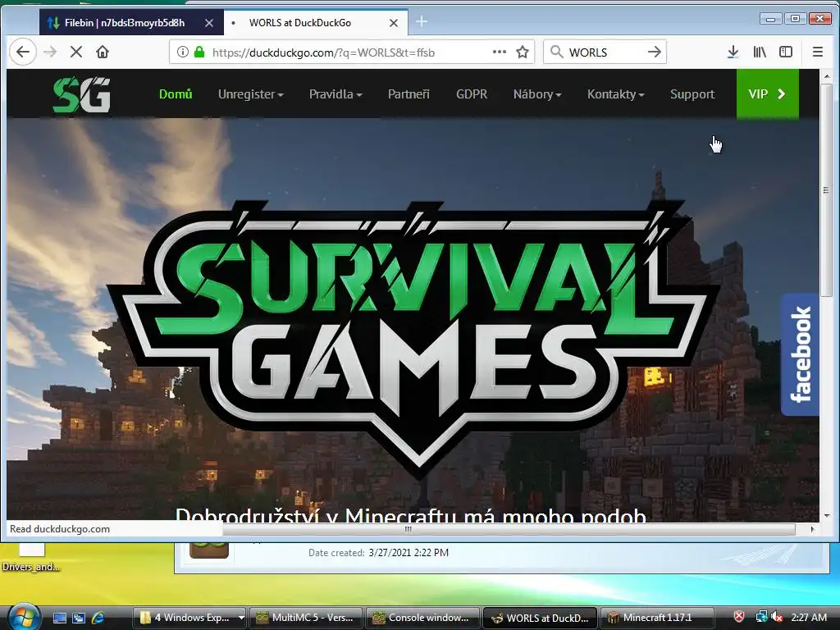Open the Support link
The width and height of the screenshot is (840, 630).
click(x=692, y=94)
